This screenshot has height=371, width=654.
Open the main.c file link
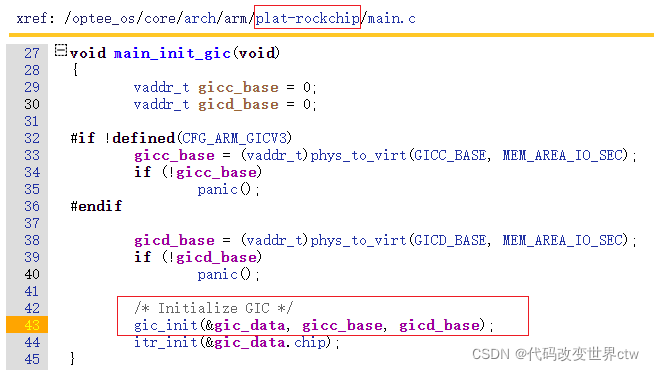pos(391,19)
